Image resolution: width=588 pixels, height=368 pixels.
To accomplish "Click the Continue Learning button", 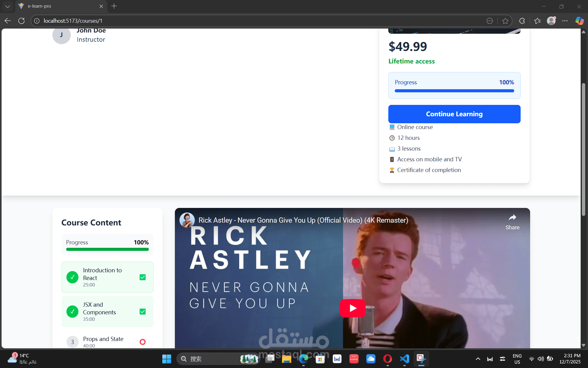I will 454,114.
